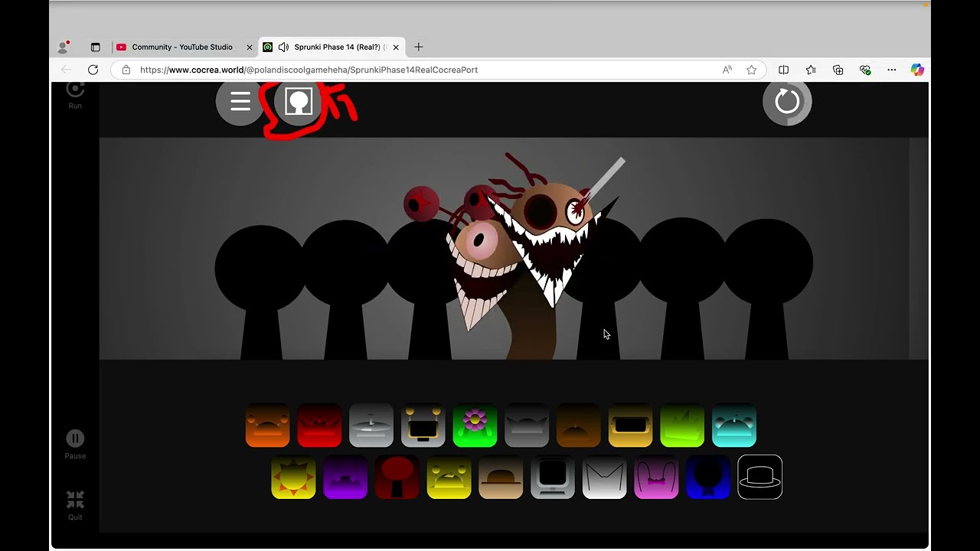Open the character portrait button

pos(299,102)
